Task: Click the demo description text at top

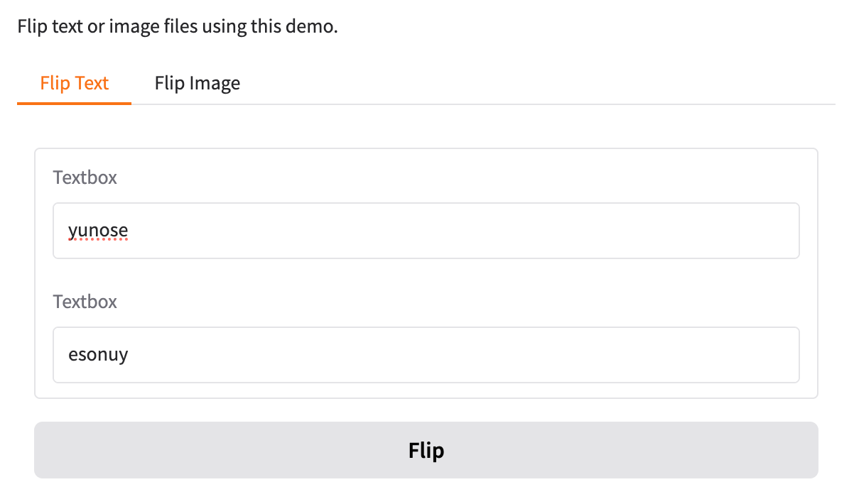Action: pyautogui.click(x=177, y=26)
